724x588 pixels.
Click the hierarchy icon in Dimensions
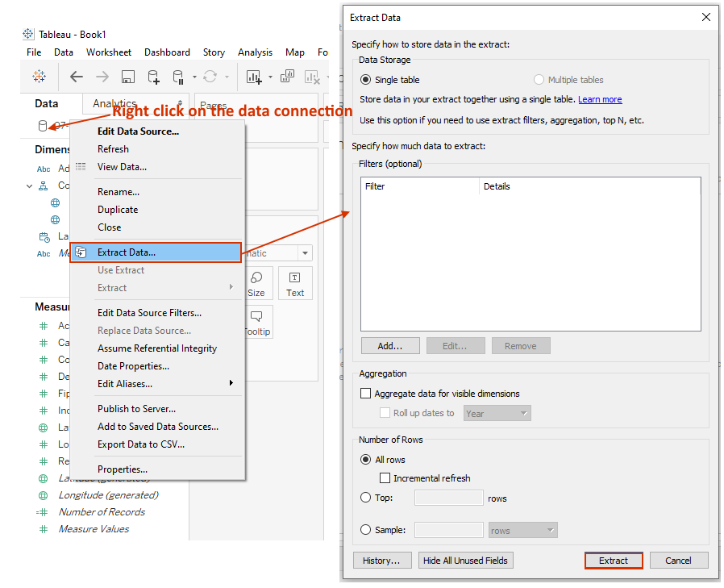[43, 186]
